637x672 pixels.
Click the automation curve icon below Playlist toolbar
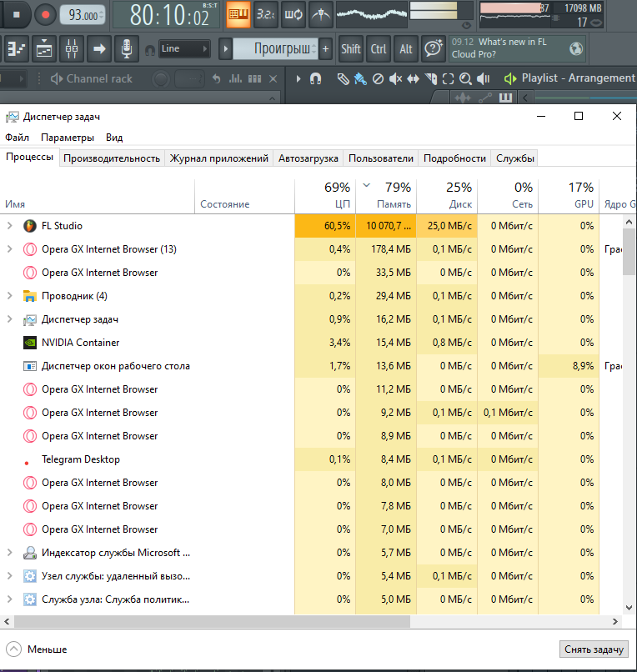coord(484,98)
